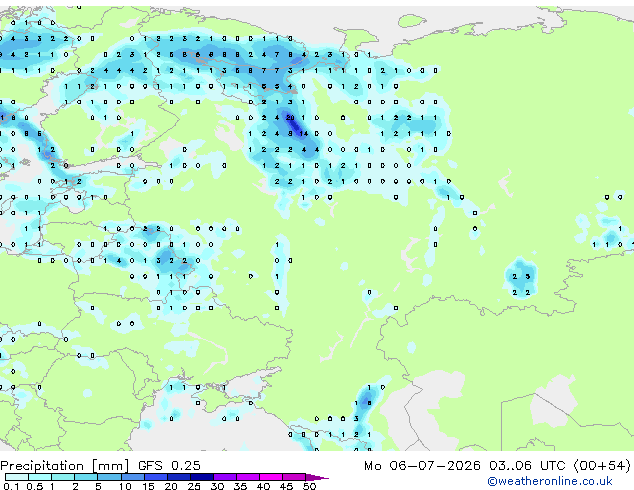Click the weatheronline.co.uk copyright link

click(549, 481)
